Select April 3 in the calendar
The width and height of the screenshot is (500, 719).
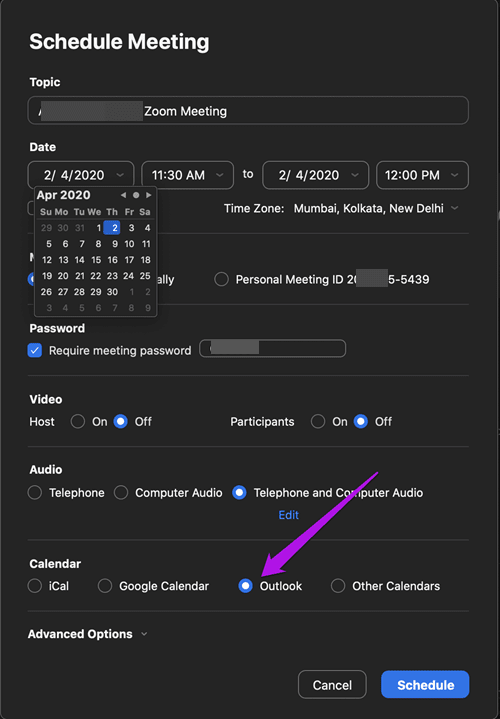tap(131, 228)
